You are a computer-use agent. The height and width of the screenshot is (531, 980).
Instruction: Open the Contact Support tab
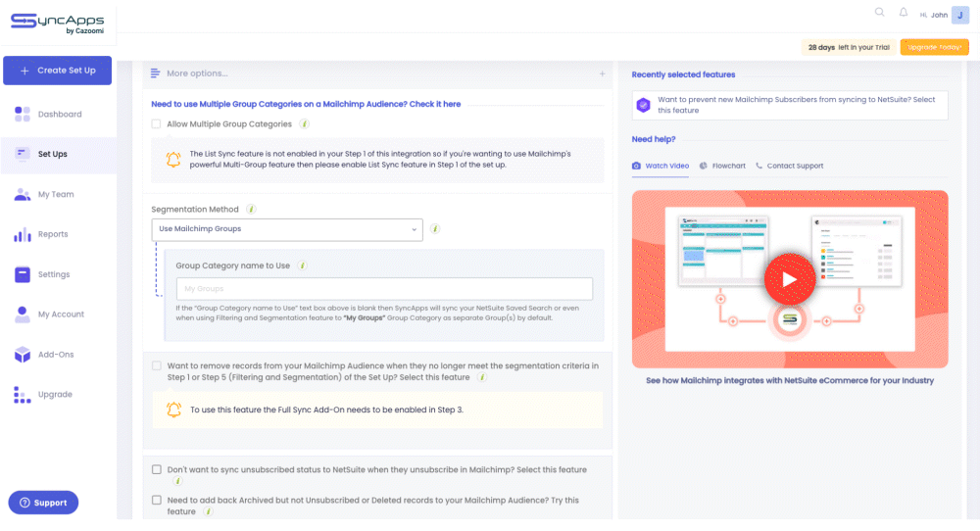[x=789, y=166]
